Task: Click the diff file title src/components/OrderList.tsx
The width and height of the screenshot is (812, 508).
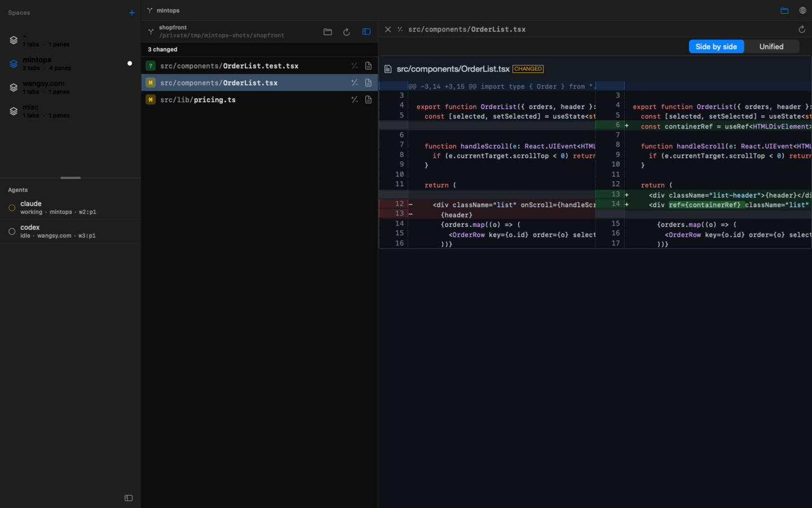Action: coord(453,69)
